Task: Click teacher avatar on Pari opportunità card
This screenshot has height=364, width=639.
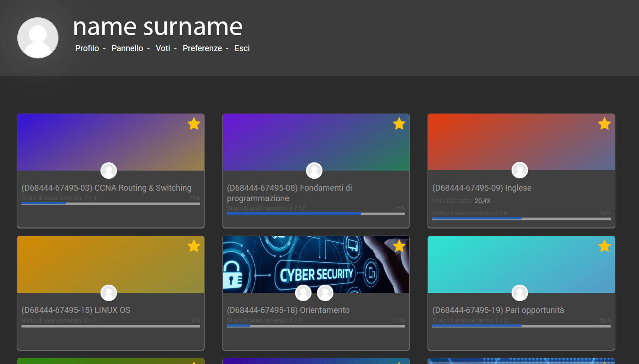Action: click(520, 293)
